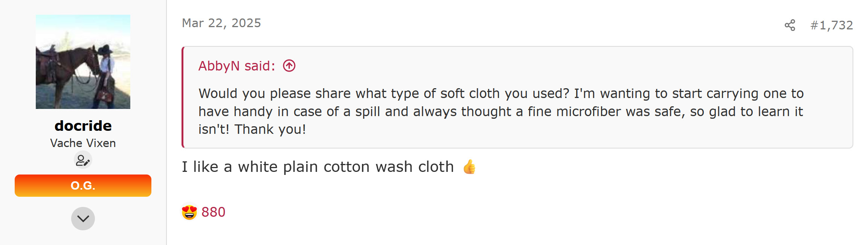
Task: Click the Mar 22, 2025 timestamp
Action: point(221,23)
